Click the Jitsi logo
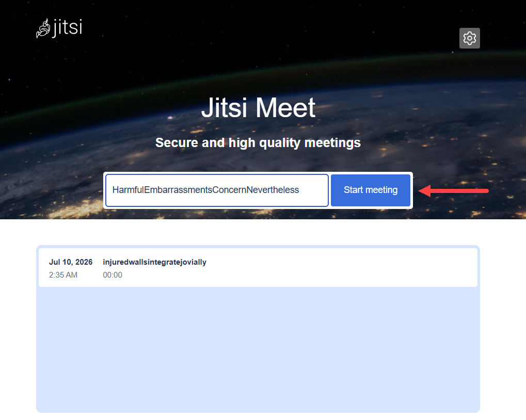Screen dimensions: 526x420 (x=59, y=28)
